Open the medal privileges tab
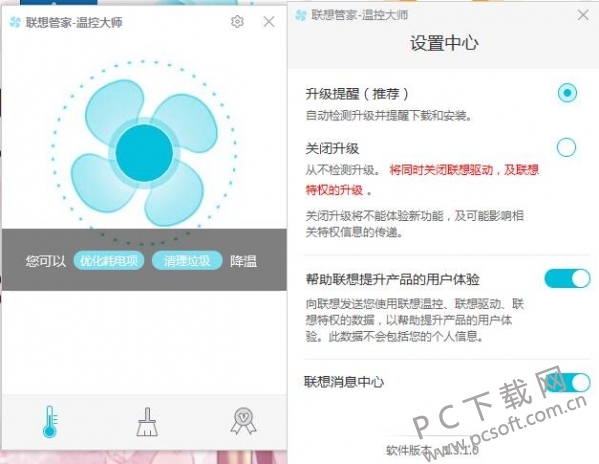The width and height of the screenshot is (599, 464). (244, 421)
